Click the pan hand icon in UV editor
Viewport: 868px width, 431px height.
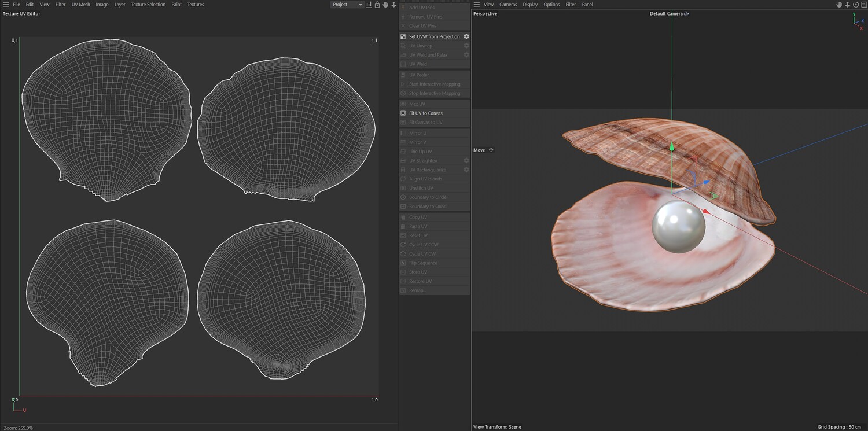tap(385, 5)
